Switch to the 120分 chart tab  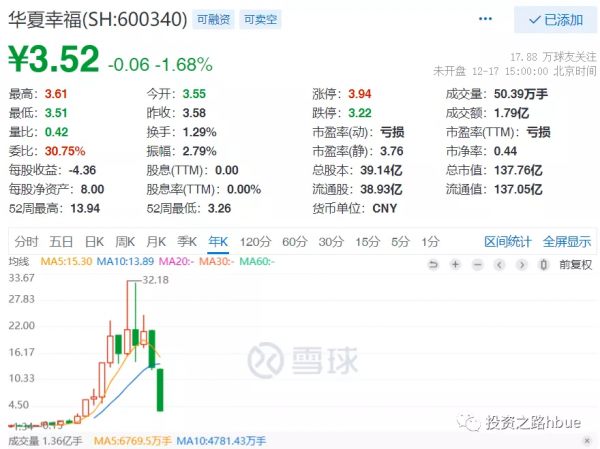(256, 242)
